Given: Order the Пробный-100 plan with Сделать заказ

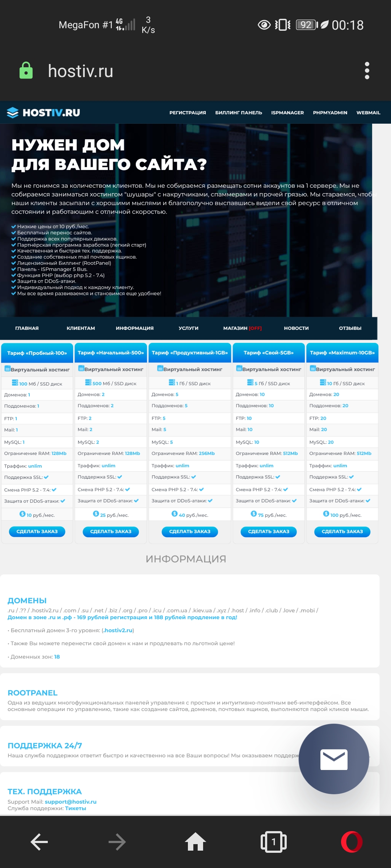Looking at the screenshot, I should (x=37, y=531).
